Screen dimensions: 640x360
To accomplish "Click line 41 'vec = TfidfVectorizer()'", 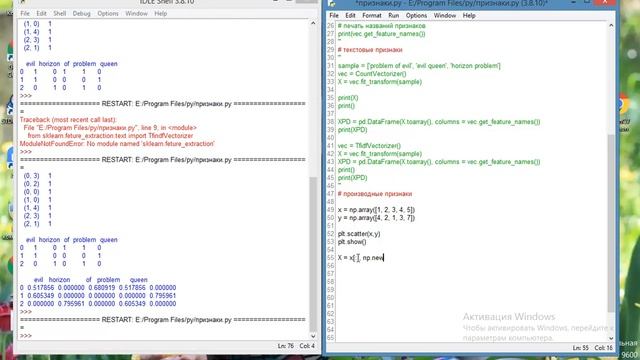I will (x=369, y=146).
